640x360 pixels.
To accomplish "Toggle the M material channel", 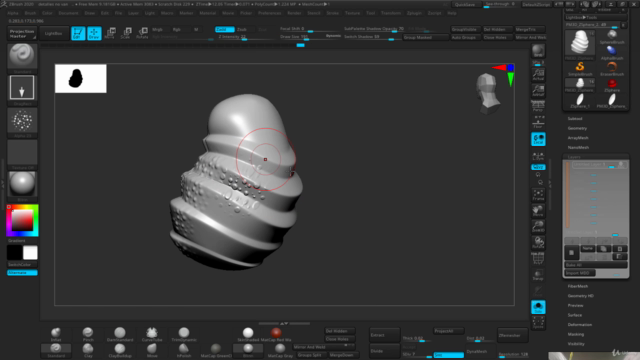I will tap(196, 29).
